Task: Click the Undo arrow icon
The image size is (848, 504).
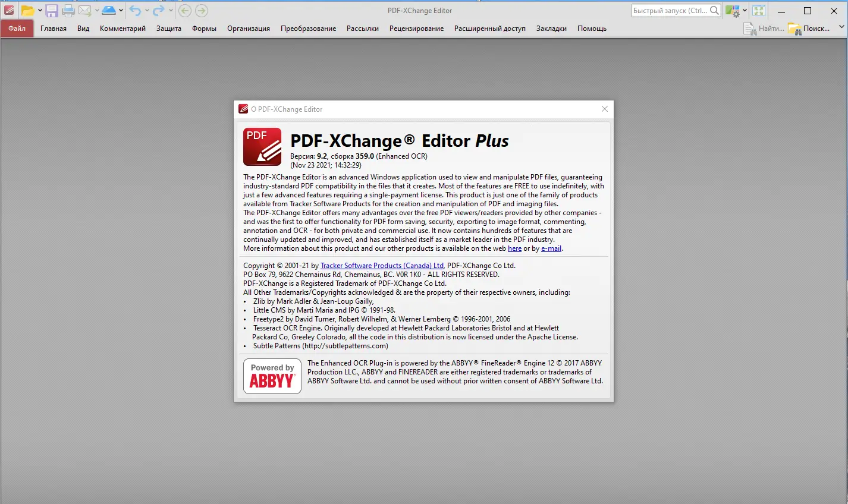Action: pyautogui.click(x=136, y=10)
